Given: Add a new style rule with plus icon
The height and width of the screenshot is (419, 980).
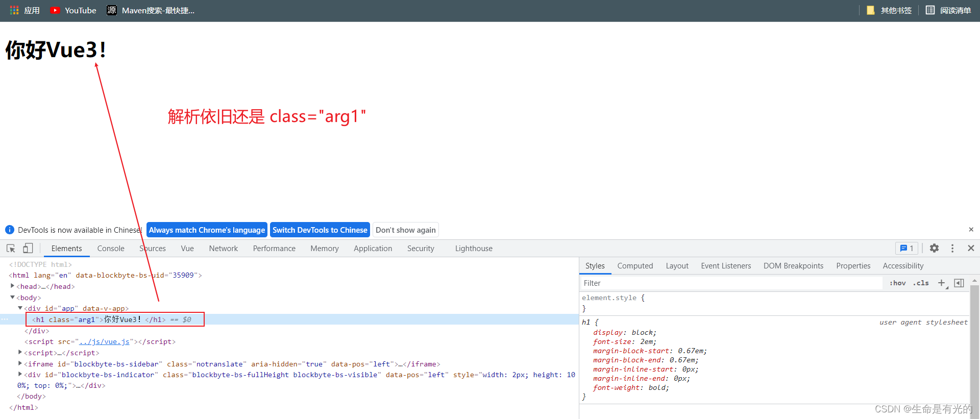Looking at the screenshot, I should click(942, 283).
